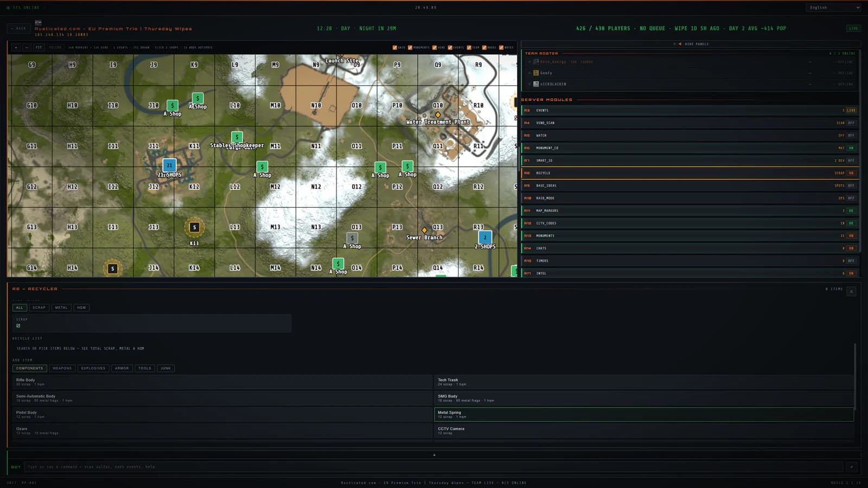Select the HQM recycler filter tab
This screenshot has width=868, height=488.
tap(81, 307)
